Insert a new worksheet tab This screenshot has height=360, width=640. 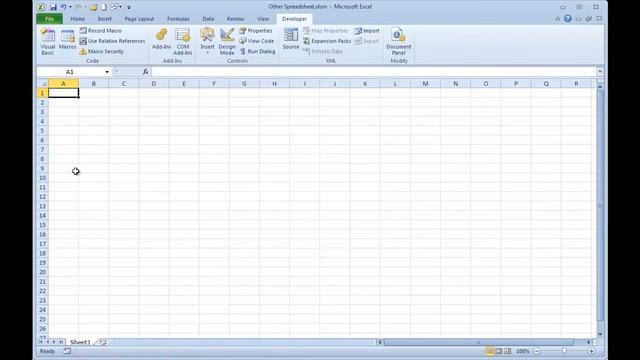pos(103,342)
